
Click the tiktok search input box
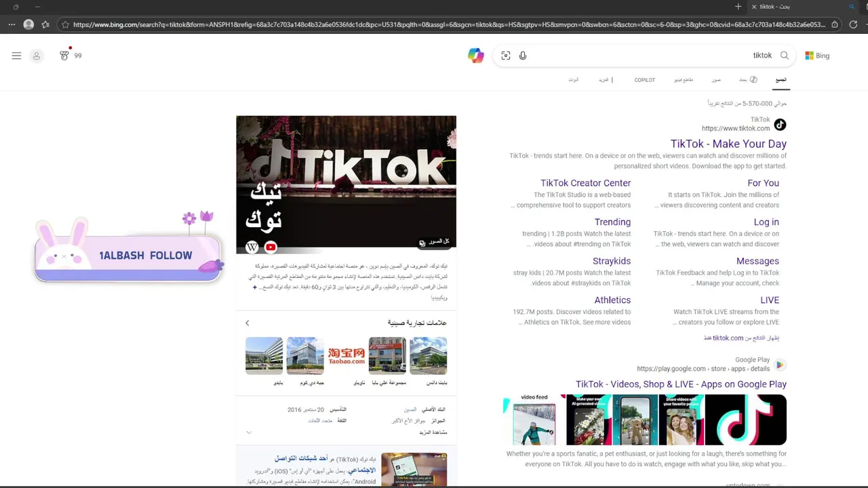[644, 56]
